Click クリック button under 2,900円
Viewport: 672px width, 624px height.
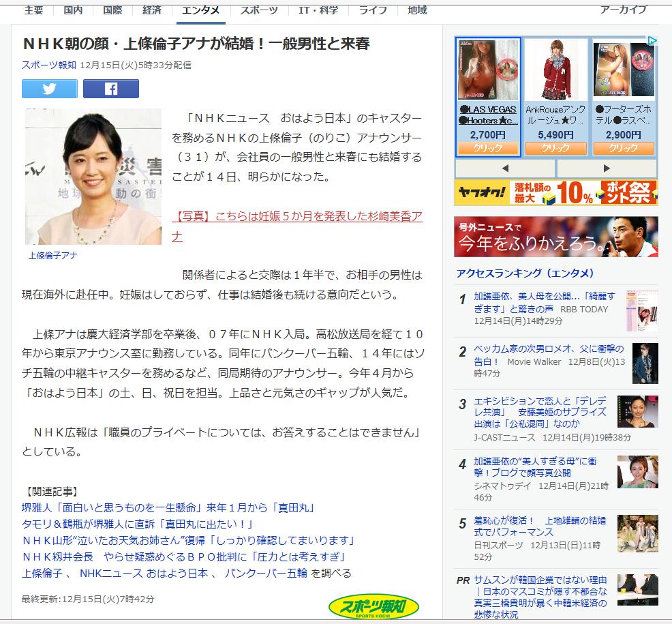(624, 149)
